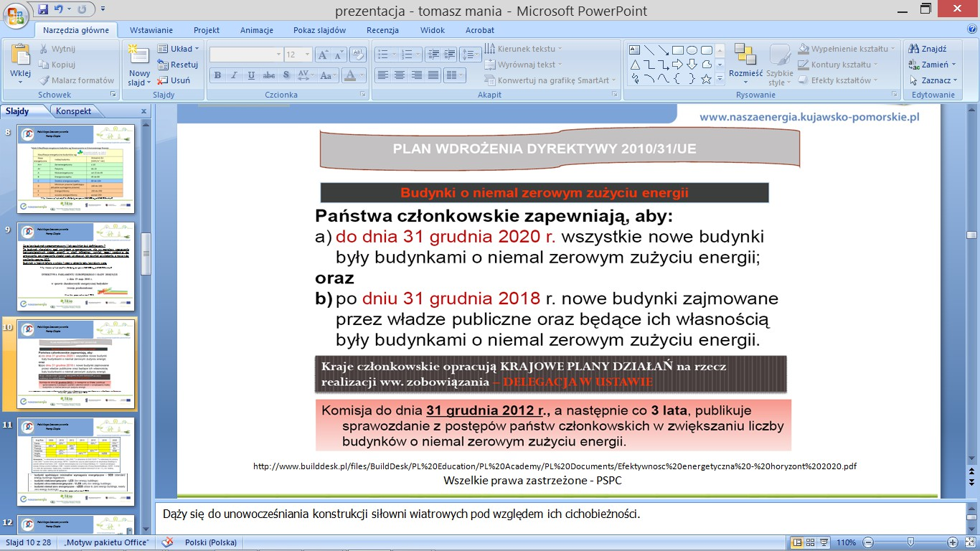
Task: Increase font size with the larger A icon
Action: [323, 55]
